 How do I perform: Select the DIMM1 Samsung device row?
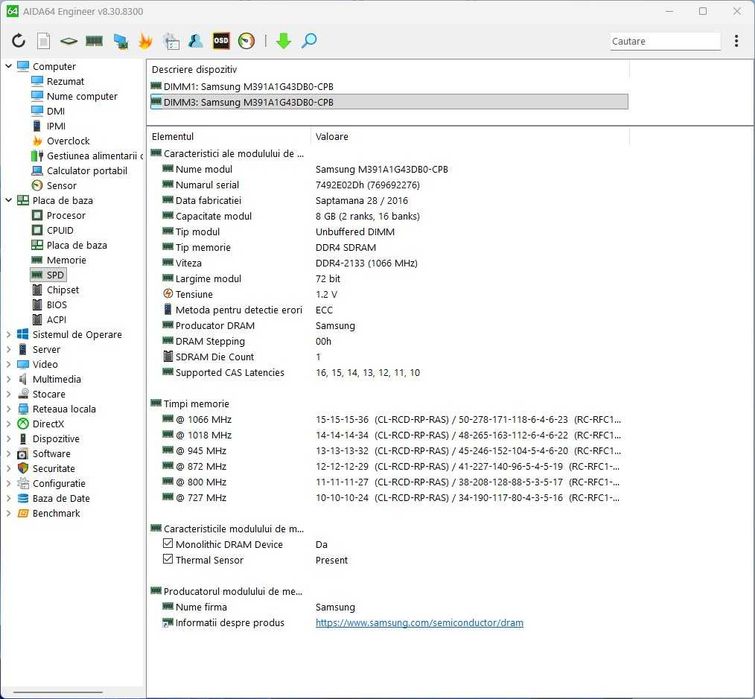tap(389, 87)
